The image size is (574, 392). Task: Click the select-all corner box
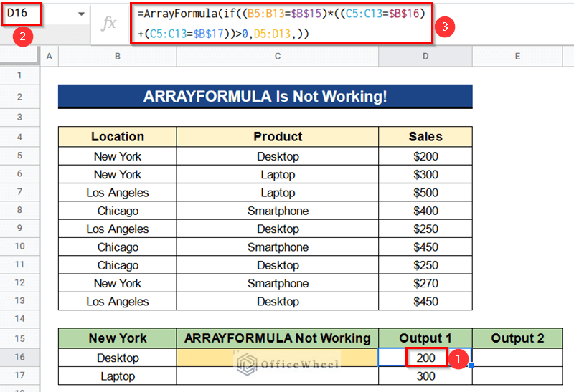[20, 56]
